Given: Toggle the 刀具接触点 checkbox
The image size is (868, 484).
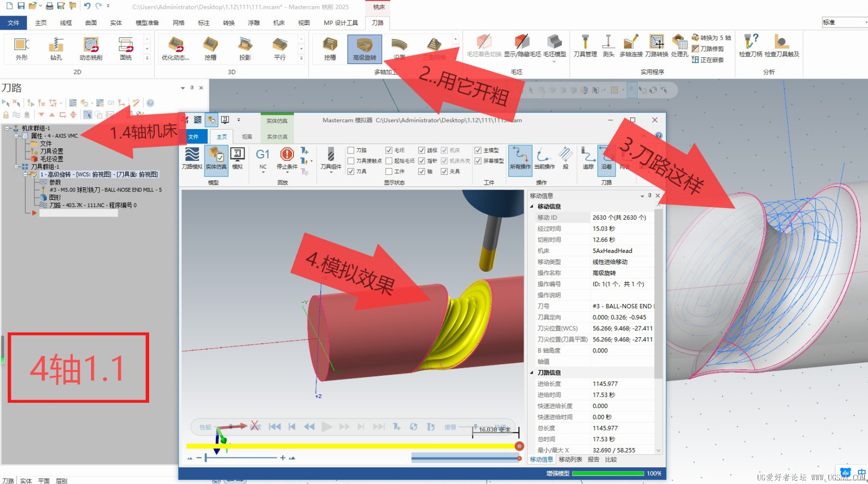Looking at the screenshot, I should click(351, 161).
